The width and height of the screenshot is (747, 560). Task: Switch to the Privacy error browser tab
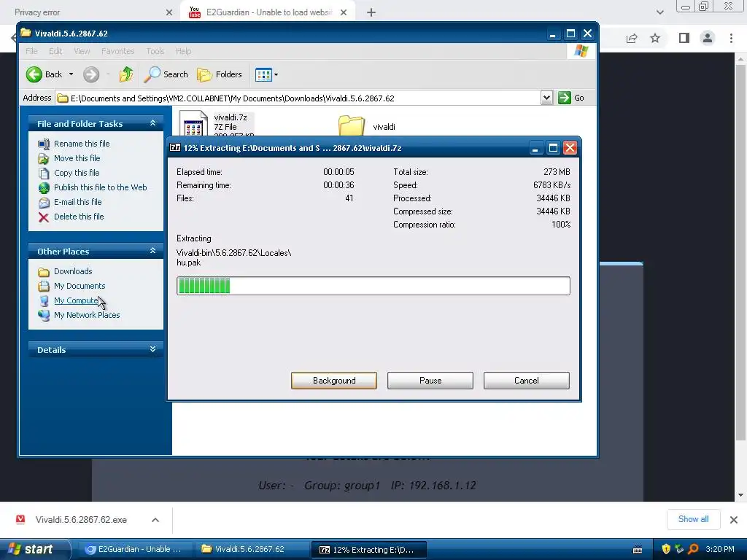(90, 12)
